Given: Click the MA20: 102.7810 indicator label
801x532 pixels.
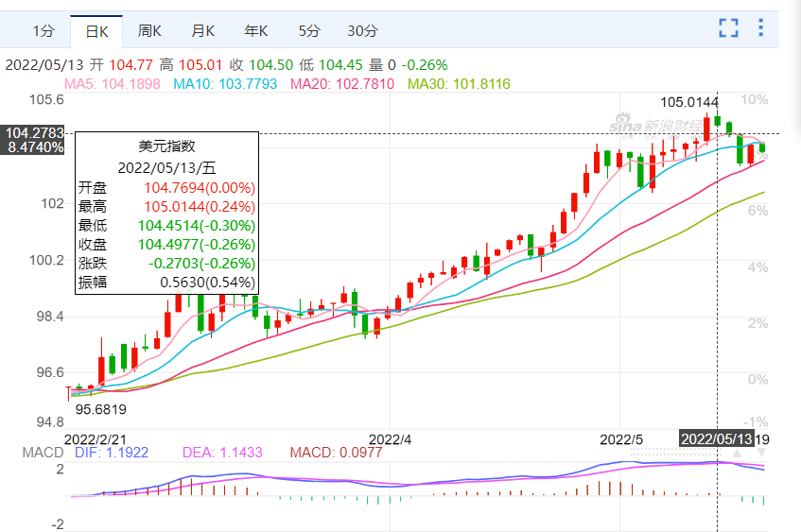Looking at the screenshot, I should tap(342, 84).
